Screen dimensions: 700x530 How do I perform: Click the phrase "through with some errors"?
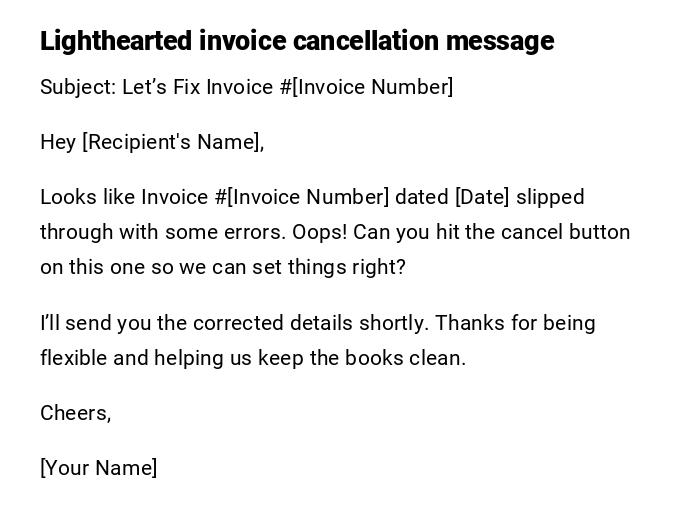(x=162, y=232)
